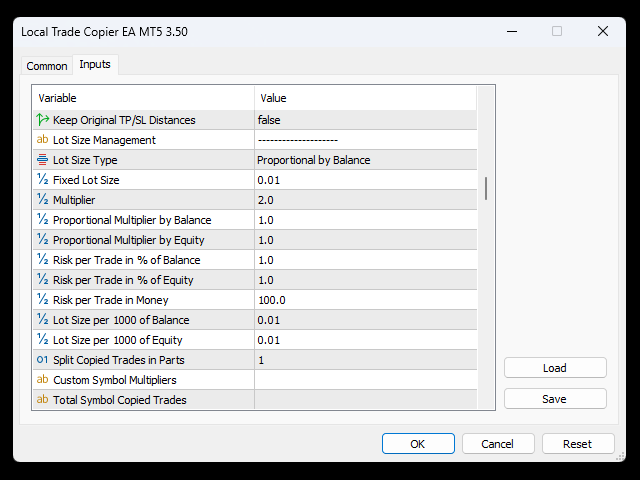Edit the Fixed Lot Size value 0.01
The height and width of the screenshot is (480, 640).
click(366, 180)
